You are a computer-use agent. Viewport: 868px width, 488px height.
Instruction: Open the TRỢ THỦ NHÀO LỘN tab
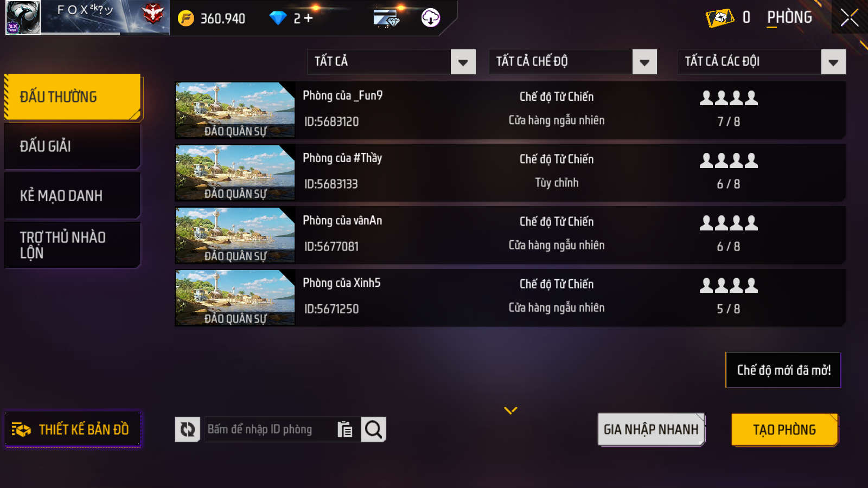(73, 245)
